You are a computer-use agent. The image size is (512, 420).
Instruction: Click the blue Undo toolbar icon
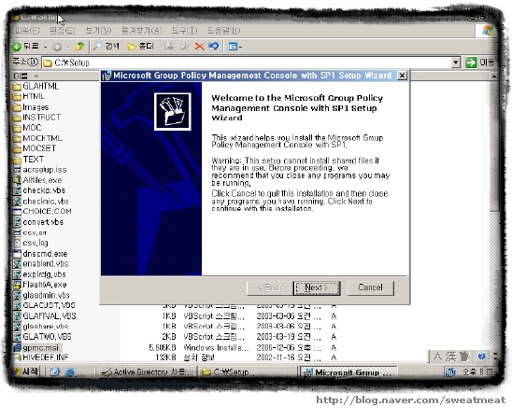(214, 47)
